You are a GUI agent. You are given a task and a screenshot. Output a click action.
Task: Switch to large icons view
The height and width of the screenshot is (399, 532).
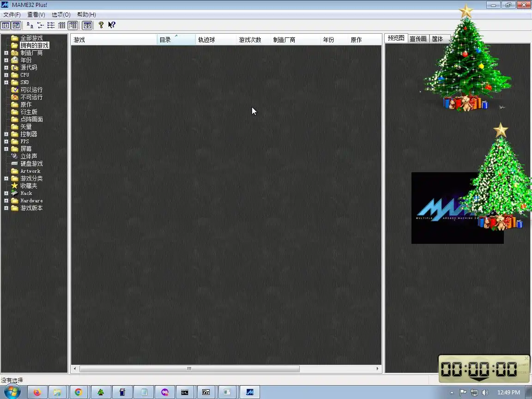click(x=30, y=25)
